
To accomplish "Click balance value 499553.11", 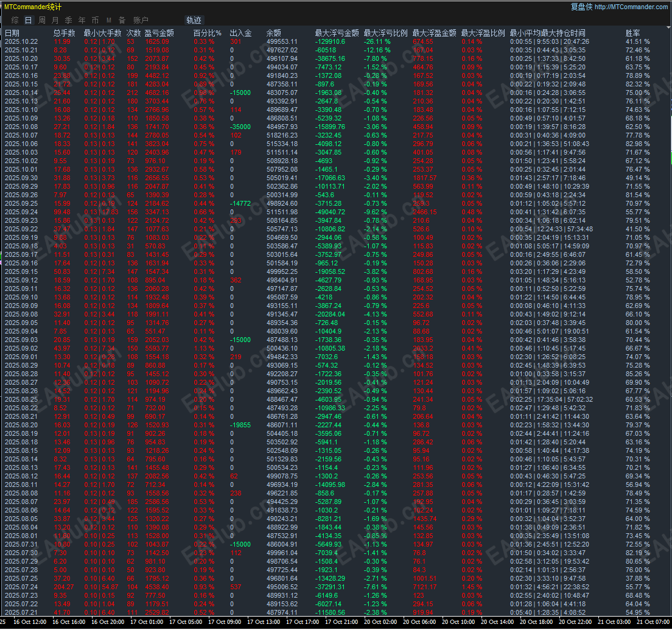I will [282, 41].
